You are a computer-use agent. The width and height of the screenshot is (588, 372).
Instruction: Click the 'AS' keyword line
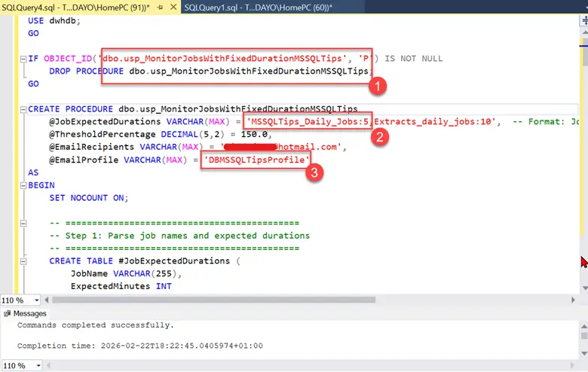pos(33,172)
